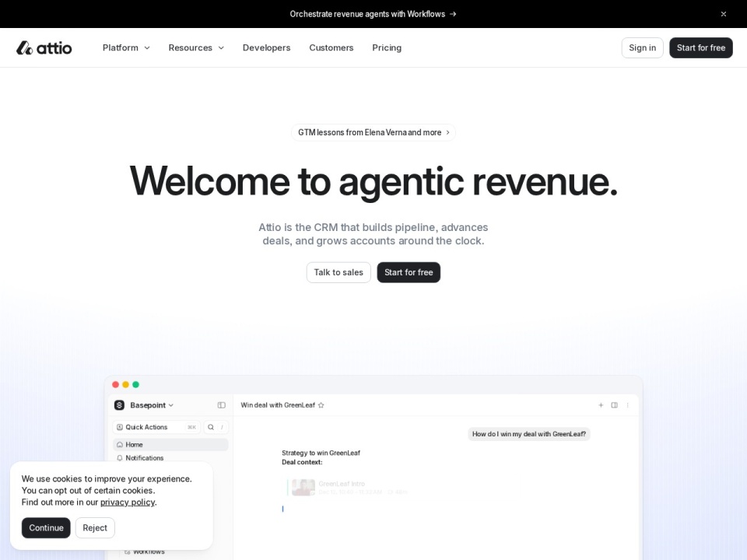Star the Win deal with GreenLeaf chat
This screenshot has width=747, height=560.
[x=321, y=405]
